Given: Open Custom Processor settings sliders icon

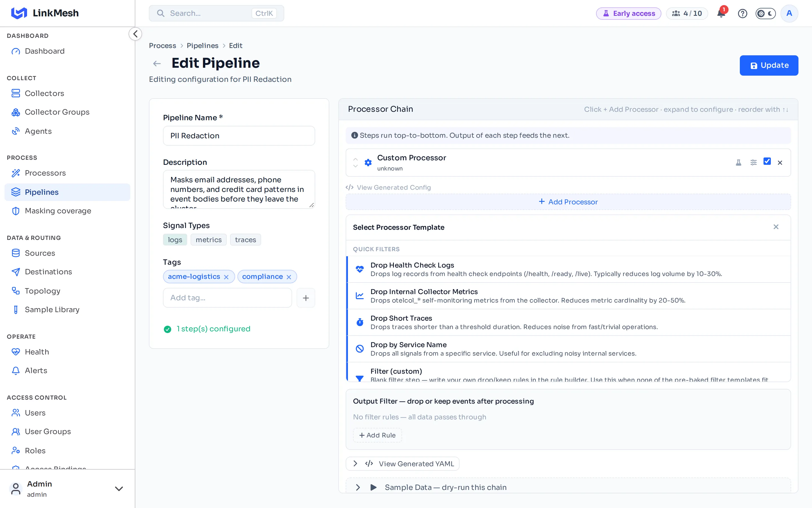Looking at the screenshot, I should 753,163.
